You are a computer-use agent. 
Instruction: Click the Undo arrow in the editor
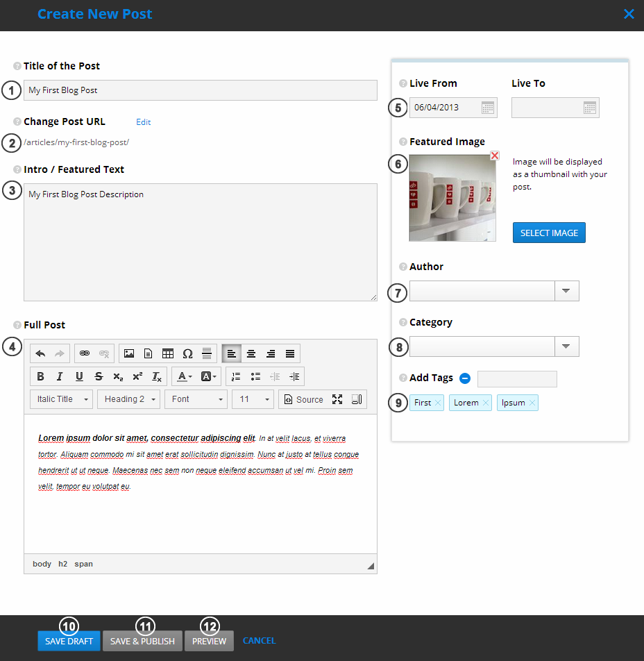[x=40, y=353]
